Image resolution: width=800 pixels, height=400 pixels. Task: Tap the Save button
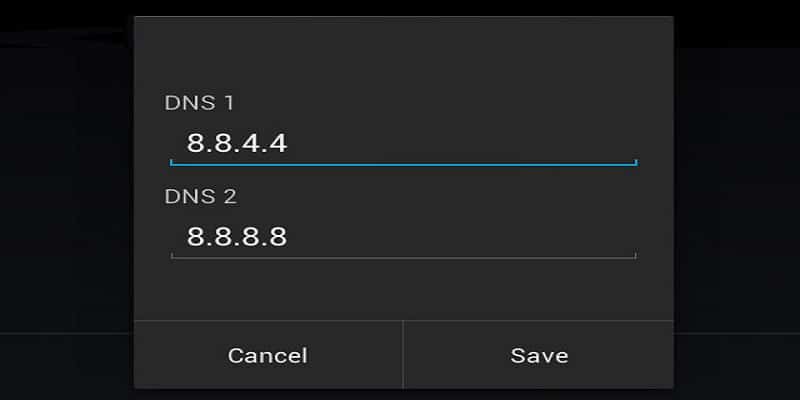(539, 355)
